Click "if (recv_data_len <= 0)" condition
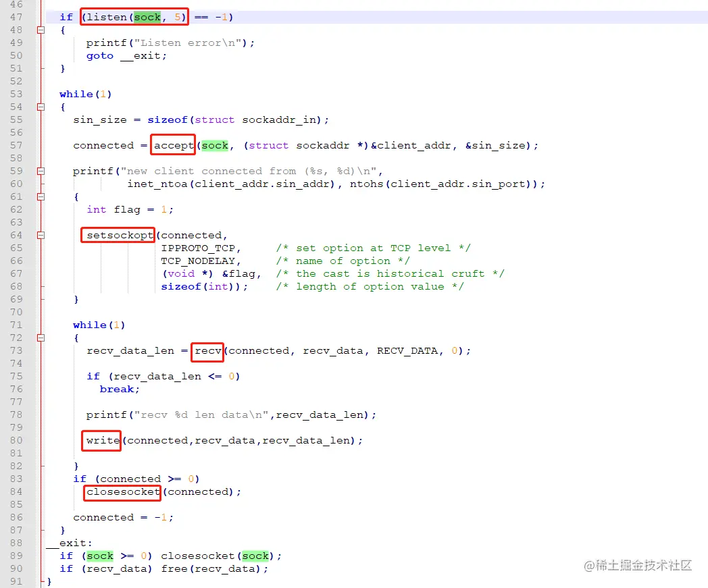Viewport: 708px width, 588px height. 163,376
